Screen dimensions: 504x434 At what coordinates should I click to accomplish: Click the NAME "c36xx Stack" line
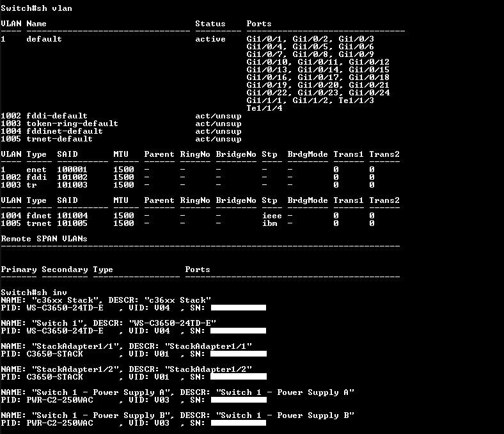106,300
